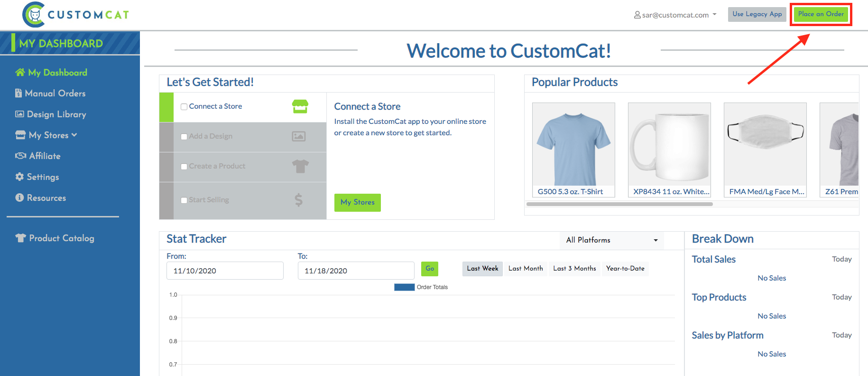The height and width of the screenshot is (376, 868).
Task: Open Design Library in the sidebar
Action: click(x=51, y=114)
